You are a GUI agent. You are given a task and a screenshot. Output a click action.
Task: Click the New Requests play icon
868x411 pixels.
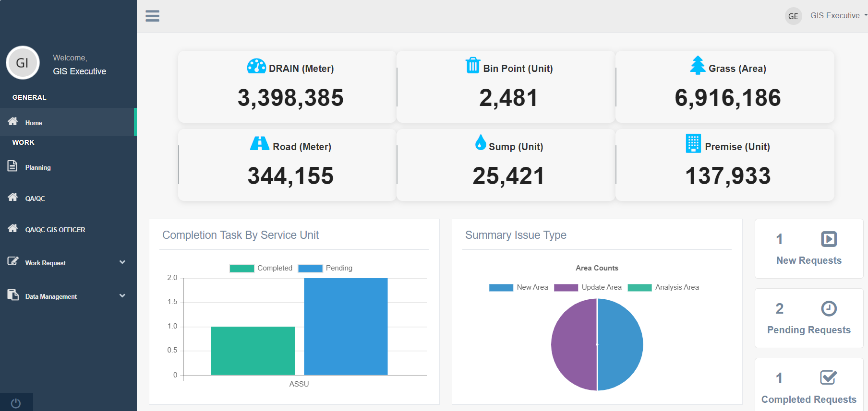click(x=829, y=239)
